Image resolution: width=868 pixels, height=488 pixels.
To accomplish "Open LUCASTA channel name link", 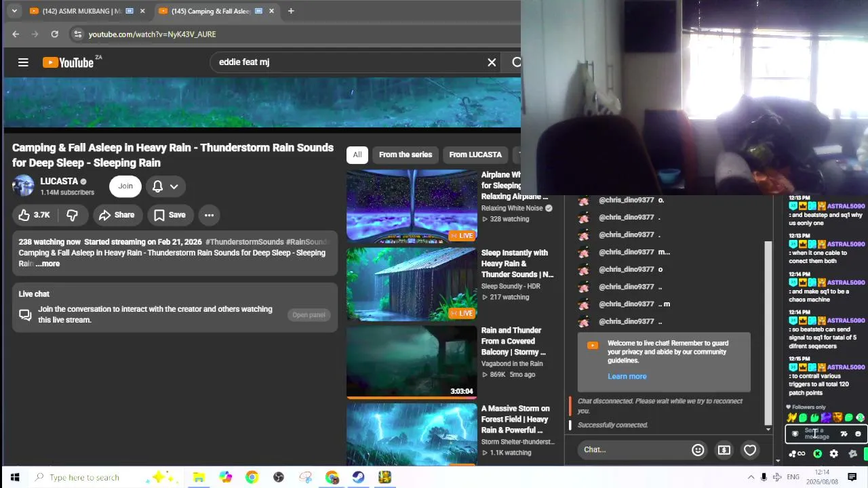I will tap(59, 181).
